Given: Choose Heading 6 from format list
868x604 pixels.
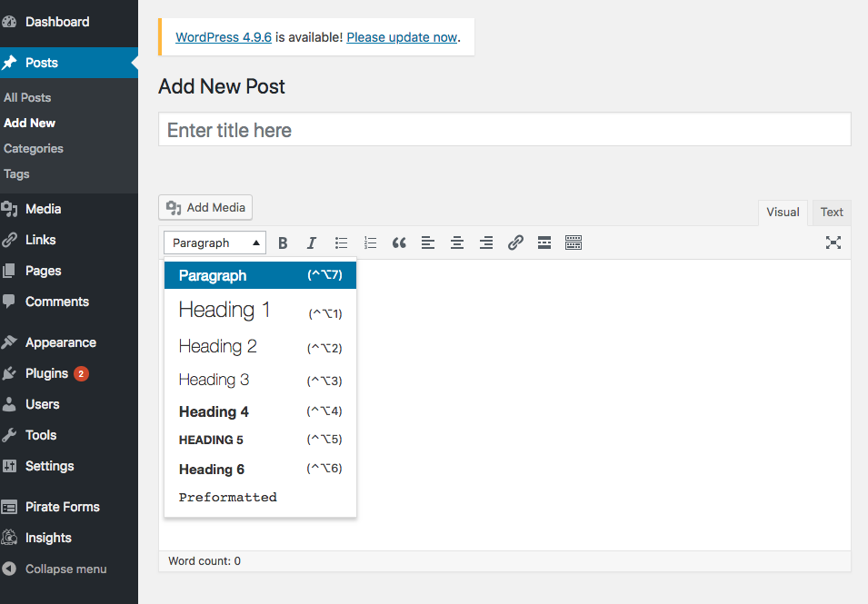Looking at the screenshot, I should [260, 469].
